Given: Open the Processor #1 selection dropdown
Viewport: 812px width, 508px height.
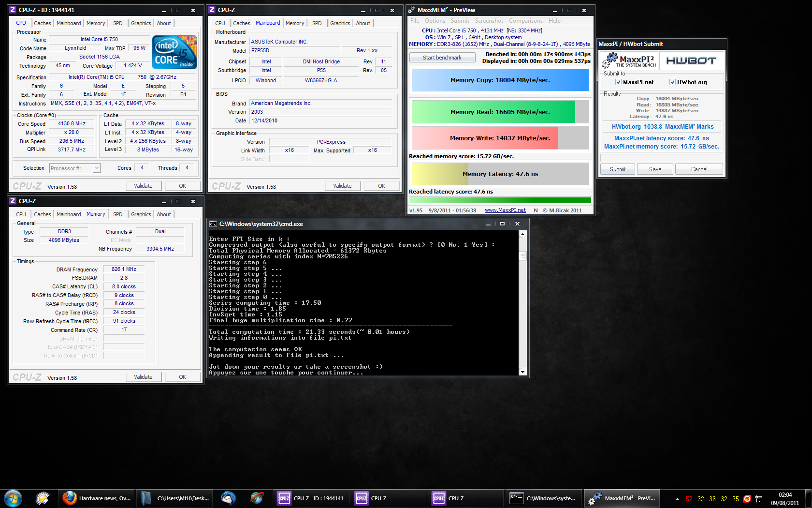Looking at the screenshot, I should click(75, 168).
